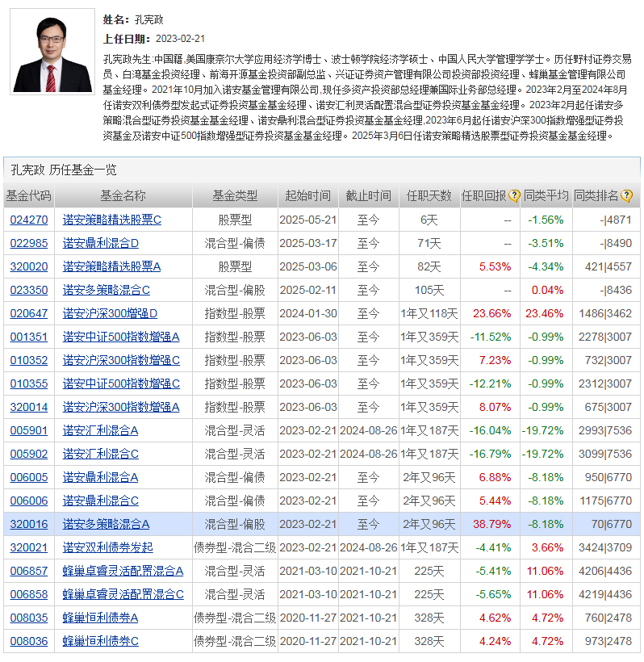Open the 诺安中证500指数增强C fund link

(x=121, y=383)
